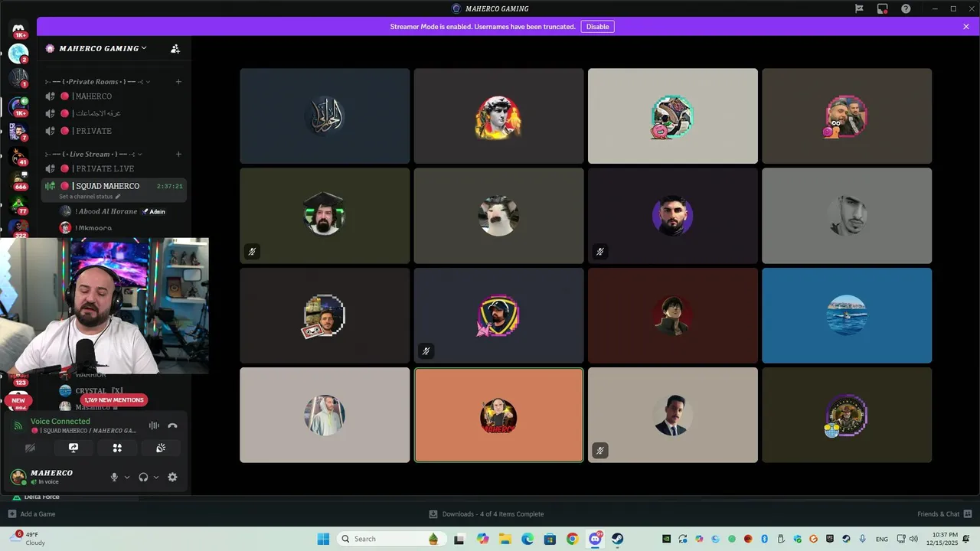Open Discord help question mark icon
980x551 pixels.
tap(906, 8)
